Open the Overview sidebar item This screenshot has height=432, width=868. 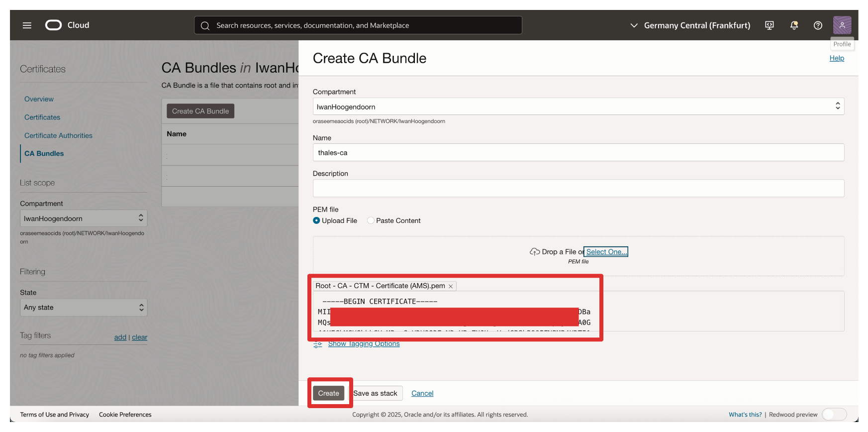point(39,99)
